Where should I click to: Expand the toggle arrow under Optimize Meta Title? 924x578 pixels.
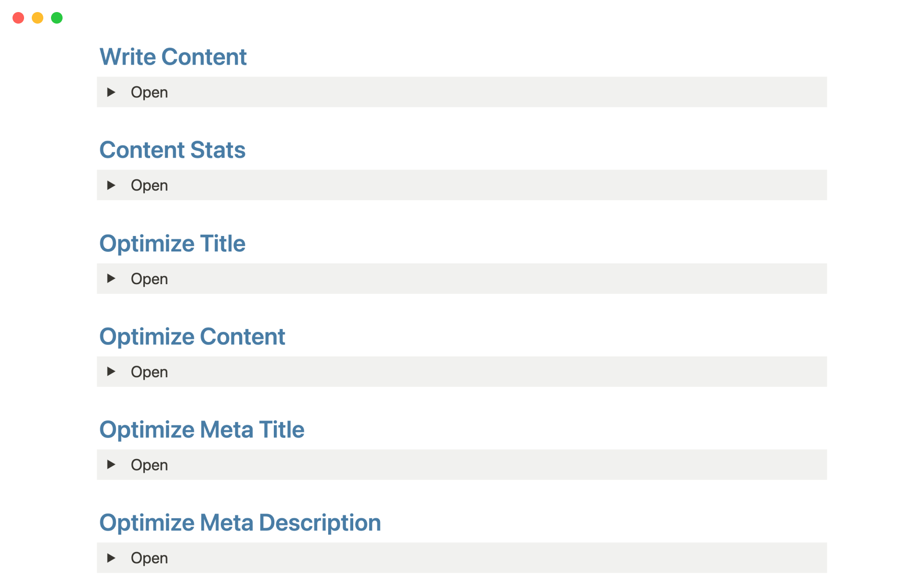(x=111, y=464)
